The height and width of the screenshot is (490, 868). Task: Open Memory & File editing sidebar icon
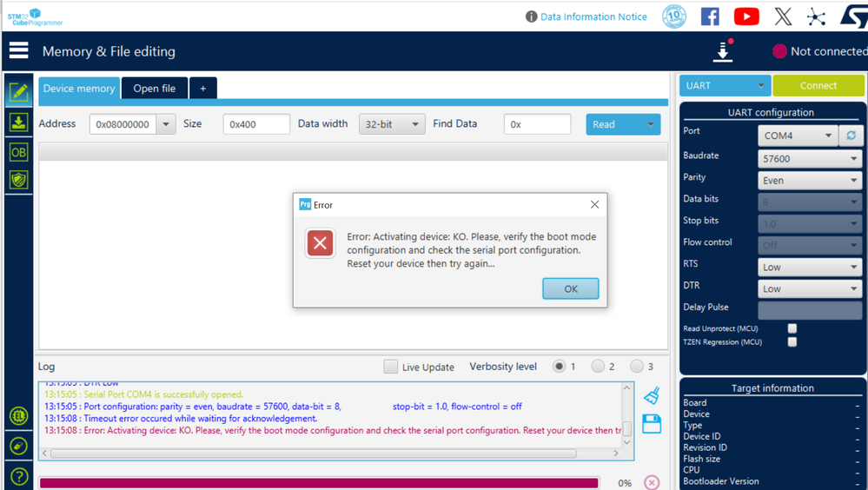[x=19, y=92]
